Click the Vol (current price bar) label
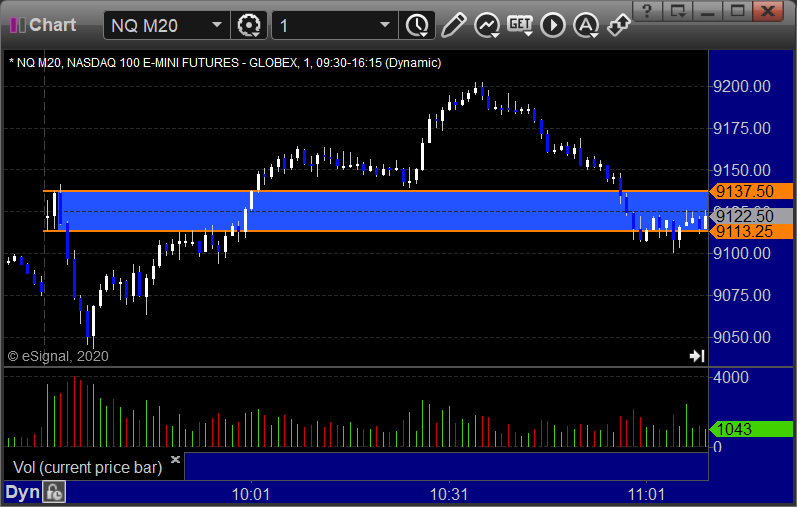 point(87,467)
